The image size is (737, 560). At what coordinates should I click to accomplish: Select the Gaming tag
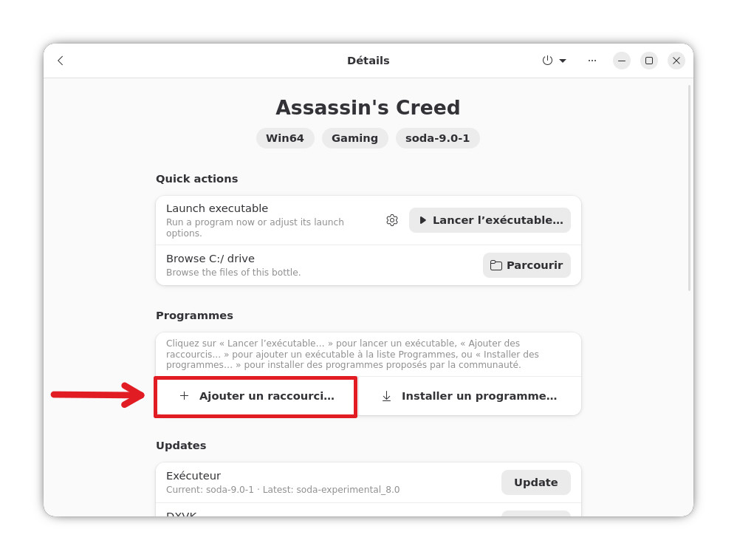point(354,138)
